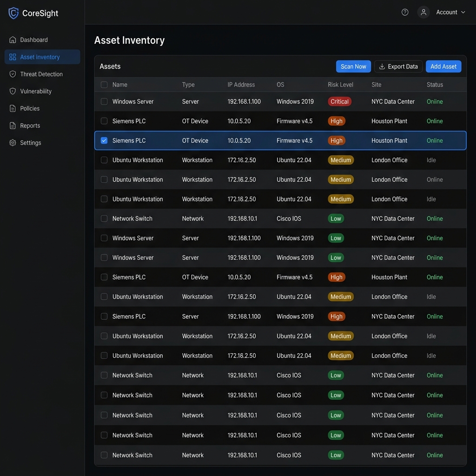Open Policies using its document icon
Screen dimensions: 476x476
coord(12,108)
